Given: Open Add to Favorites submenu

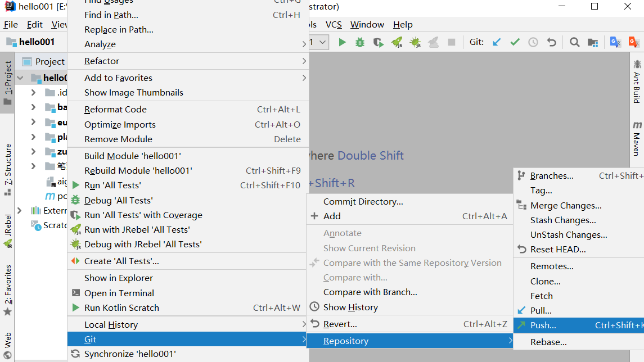Looking at the screenshot, I should [188, 78].
